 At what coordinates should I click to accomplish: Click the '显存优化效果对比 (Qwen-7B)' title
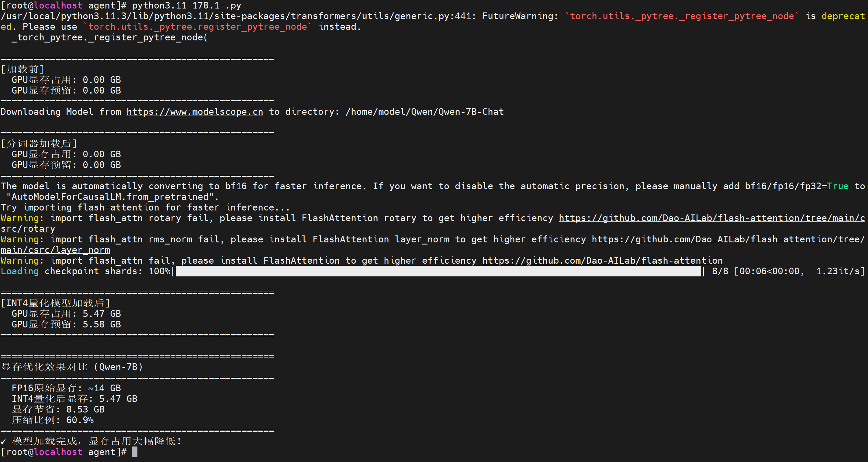[x=72, y=367]
